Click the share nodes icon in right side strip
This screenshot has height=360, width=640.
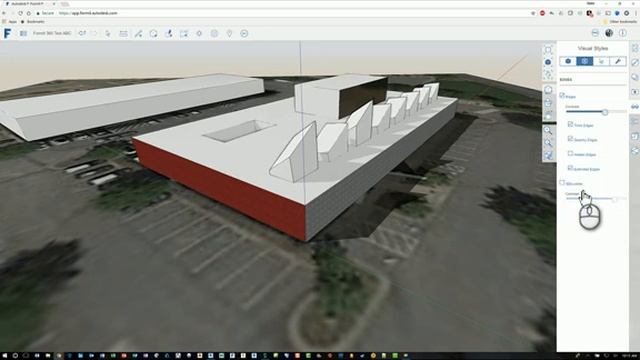635,151
